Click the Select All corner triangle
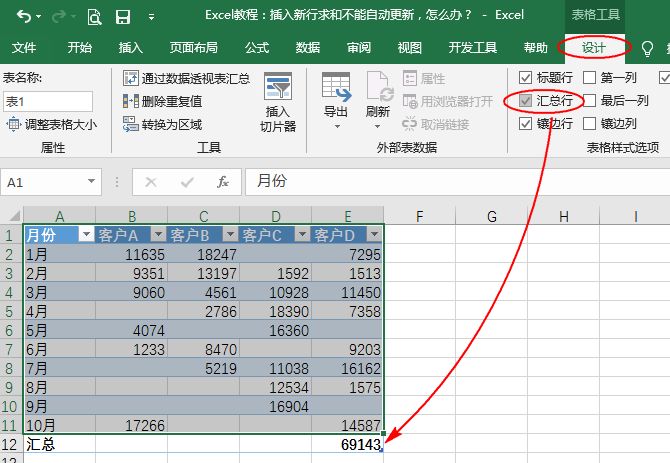 click(x=14, y=215)
